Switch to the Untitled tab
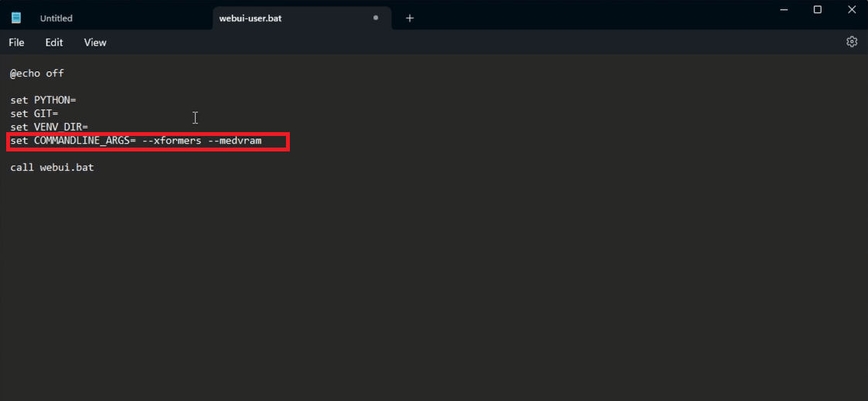 (x=56, y=19)
